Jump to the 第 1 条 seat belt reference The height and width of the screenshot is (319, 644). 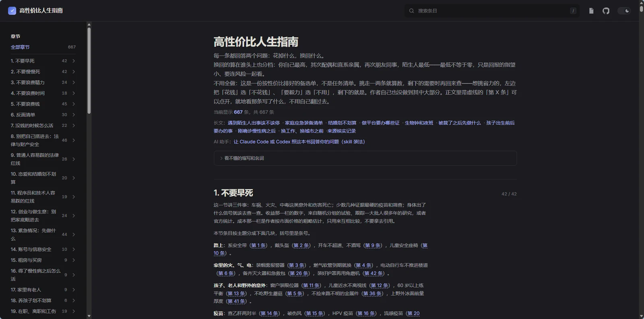click(258, 245)
